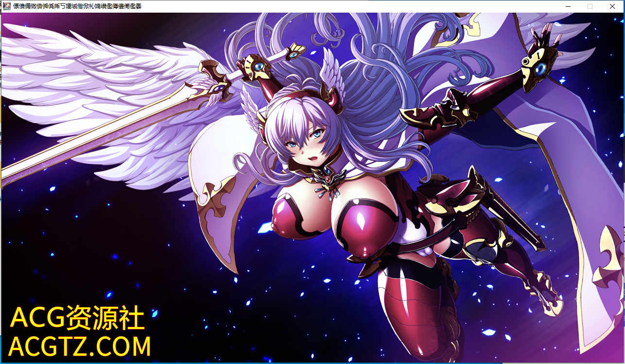Click the ACGTZ.COM watermark text
Image resolution: width=625 pixels, height=364 pixels.
(x=80, y=347)
